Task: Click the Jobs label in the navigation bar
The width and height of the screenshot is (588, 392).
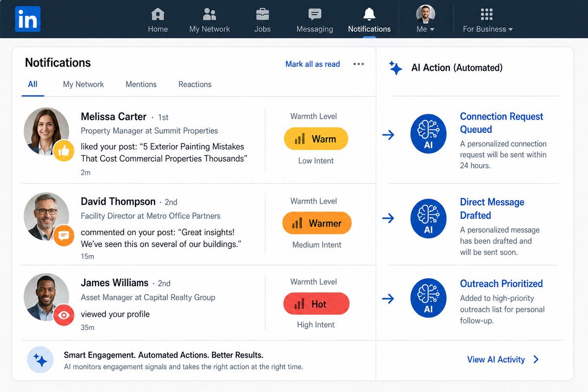Action: (x=262, y=29)
